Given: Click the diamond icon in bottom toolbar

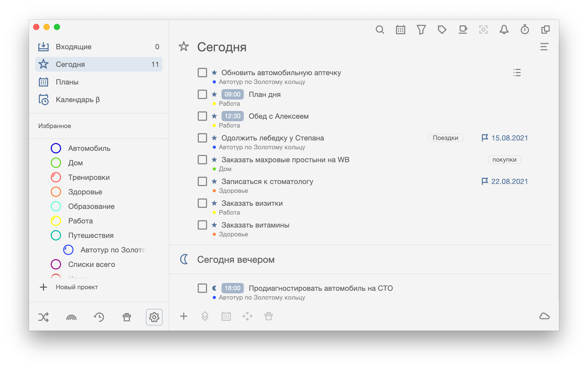Looking at the screenshot, I should [205, 316].
